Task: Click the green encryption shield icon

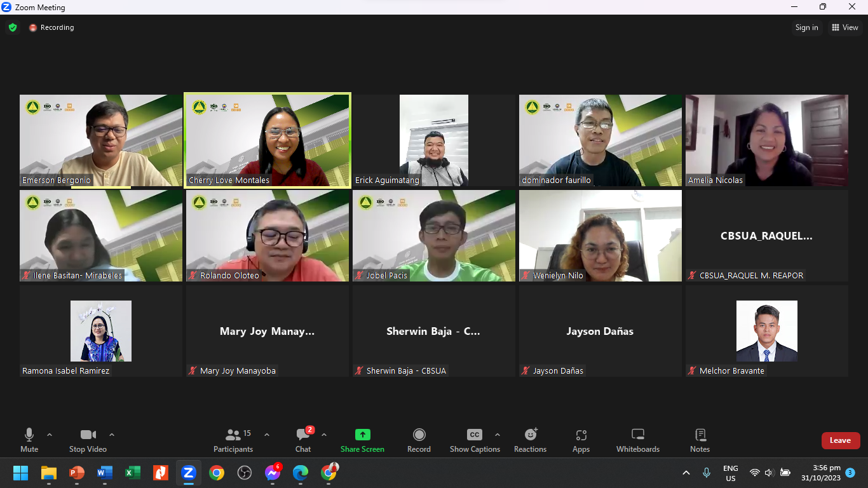Action: click(13, 27)
